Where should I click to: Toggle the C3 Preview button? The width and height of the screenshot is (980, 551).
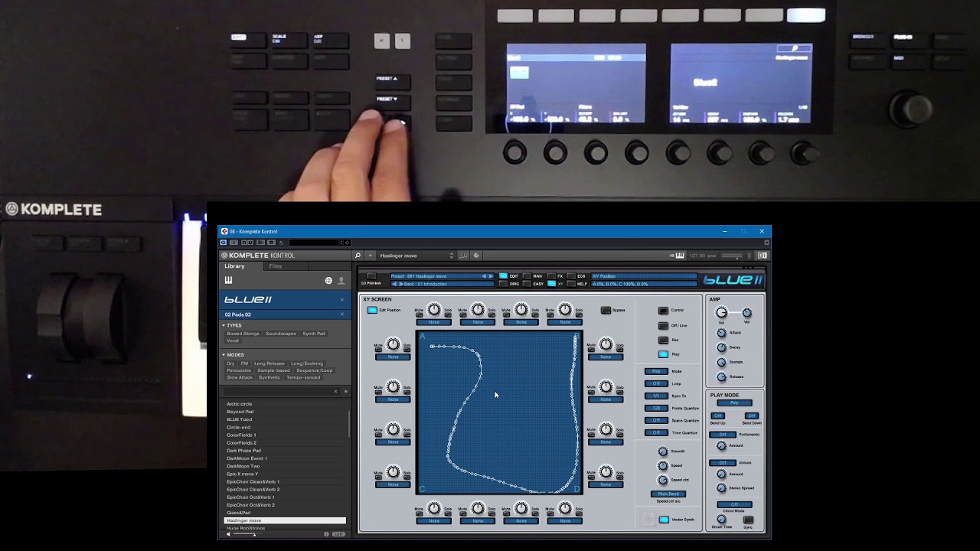[371, 276]
